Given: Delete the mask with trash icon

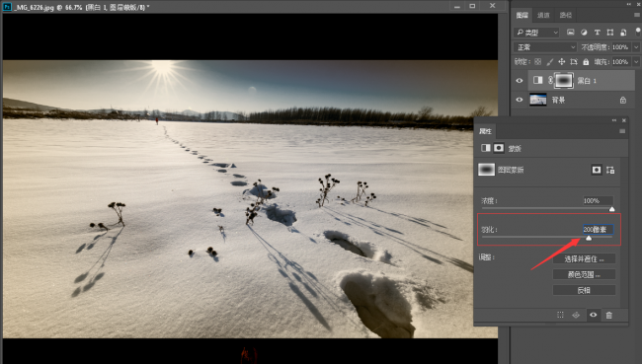Looking at the screenshot, I should pos(609,315).
